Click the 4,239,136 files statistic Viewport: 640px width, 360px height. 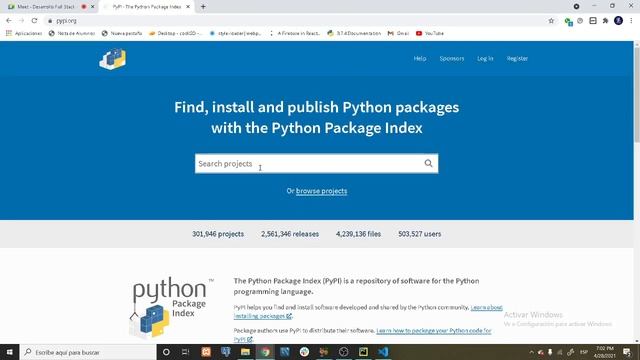(358, 234)
